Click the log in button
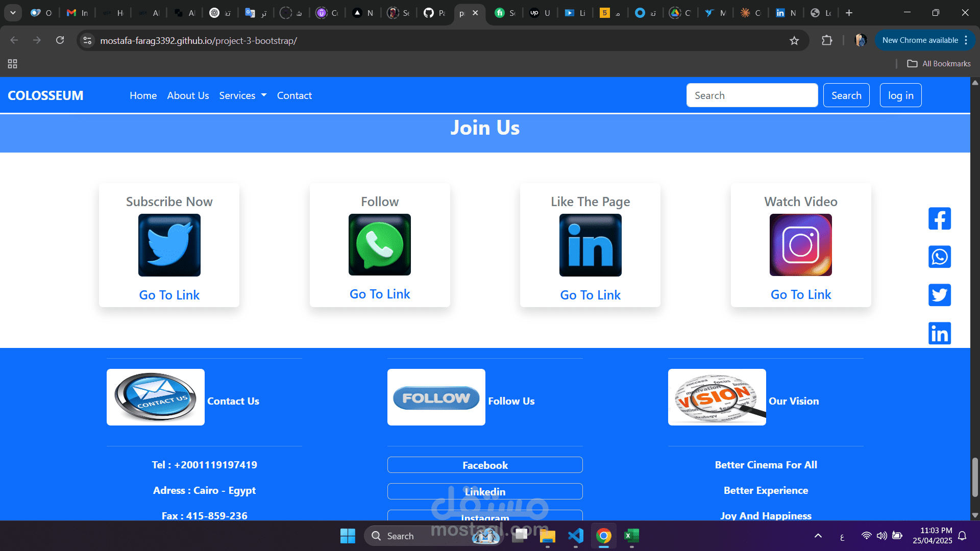 (900, 95)
